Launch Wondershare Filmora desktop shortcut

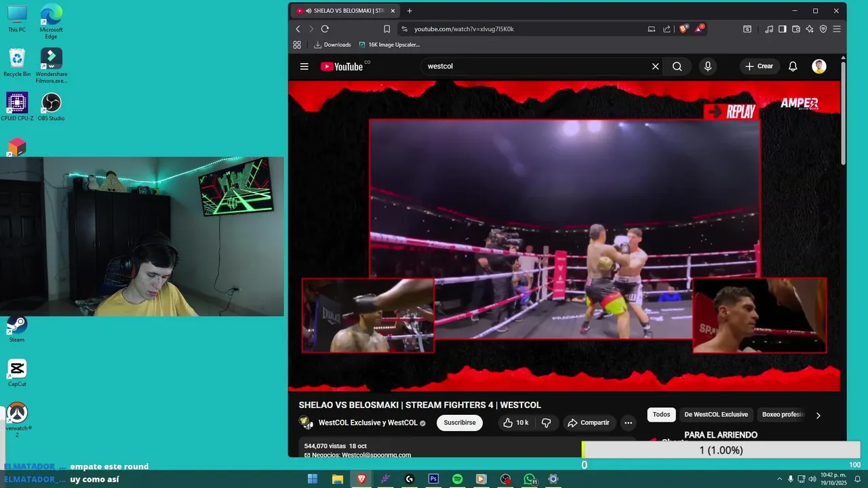51,66
